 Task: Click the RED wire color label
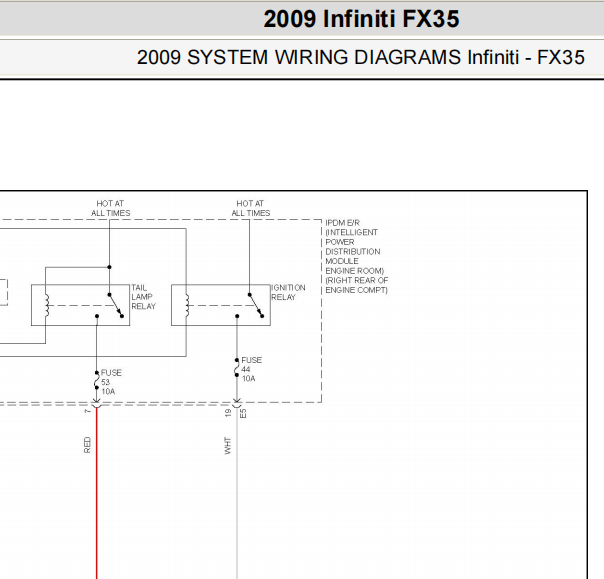(87, 445)
